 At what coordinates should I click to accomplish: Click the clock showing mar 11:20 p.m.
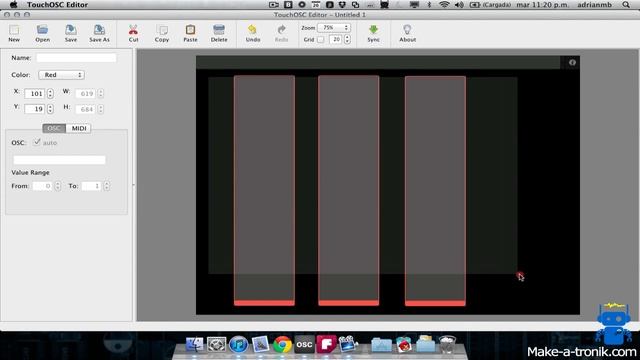(x=544, y=5)
